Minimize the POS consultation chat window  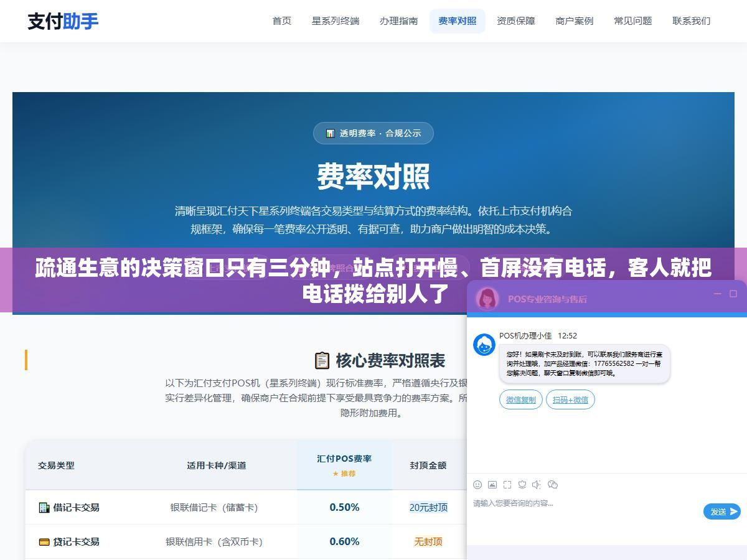[718, 294]
